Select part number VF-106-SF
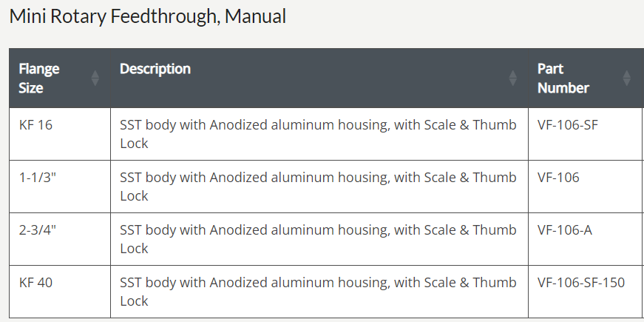 coord(568,124)
